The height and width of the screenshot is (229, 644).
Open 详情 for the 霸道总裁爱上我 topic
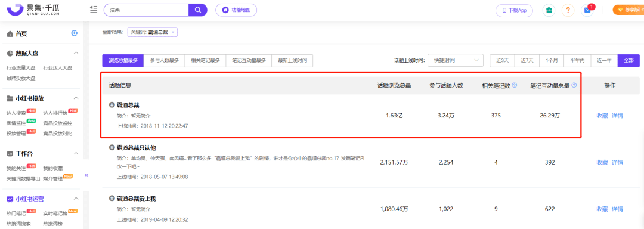pyautogui.click(x=617, y=209)
